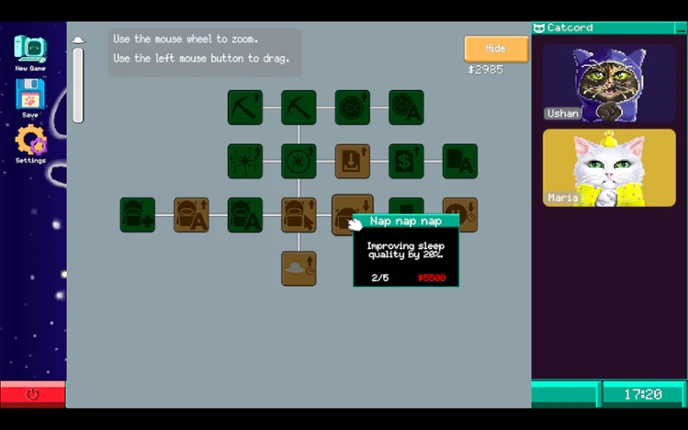Click the mouse wheel zoom hint text

(186, 39)
